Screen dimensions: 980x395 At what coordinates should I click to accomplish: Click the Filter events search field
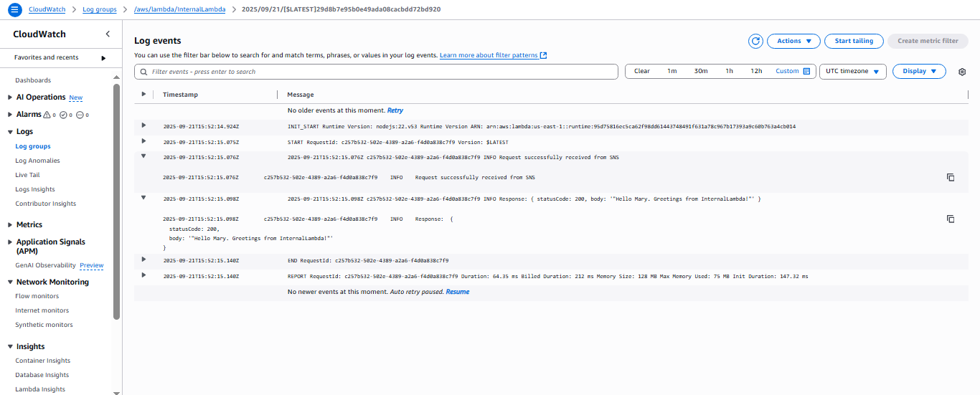click(376, 72)
